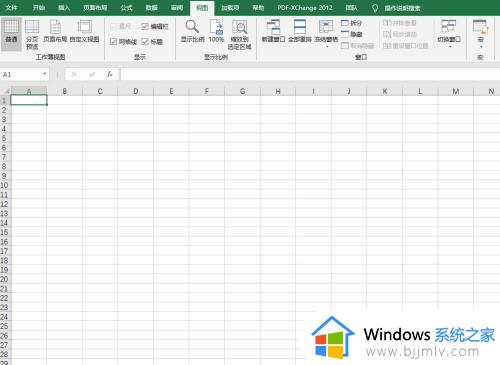Viewport: 500px width, 365px height.
Task: Switch to the Review (审阅) tab
Action: click(177, 8)
